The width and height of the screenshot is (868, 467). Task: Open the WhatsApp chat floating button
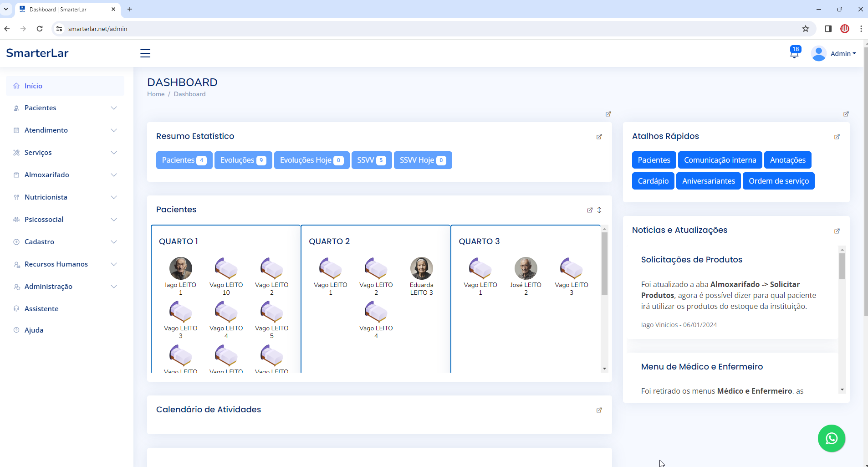[x=831, y=438]
